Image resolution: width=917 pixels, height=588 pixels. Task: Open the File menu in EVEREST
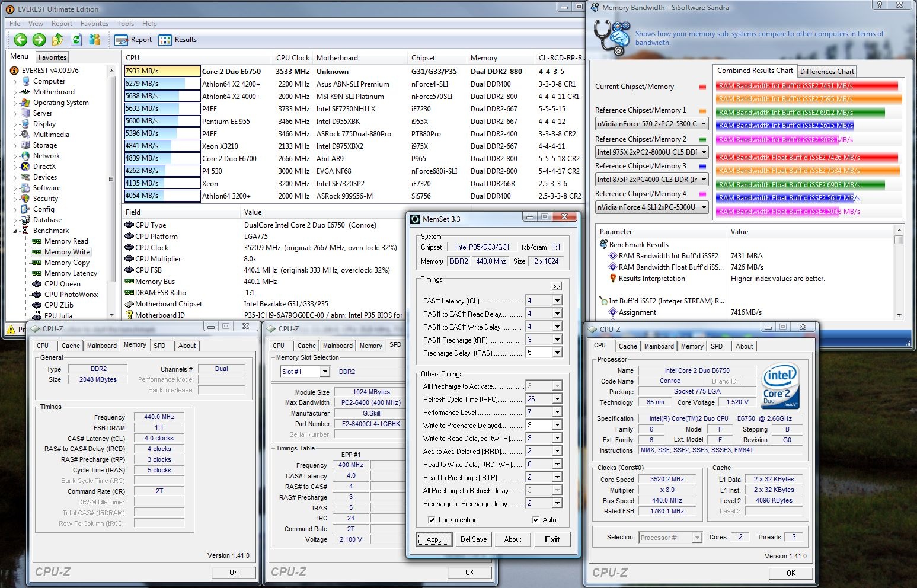pos(15,24)
